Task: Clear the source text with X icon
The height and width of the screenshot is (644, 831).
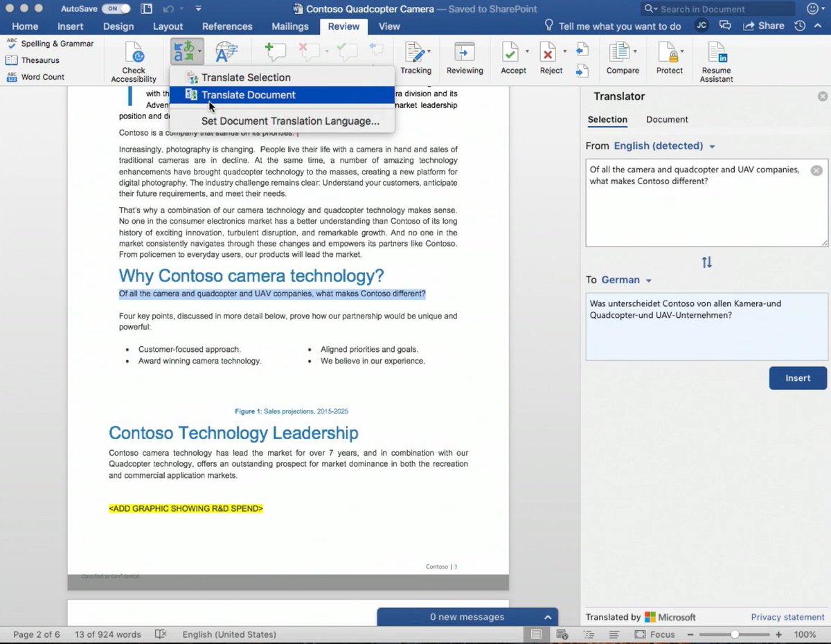Action: 816,170
